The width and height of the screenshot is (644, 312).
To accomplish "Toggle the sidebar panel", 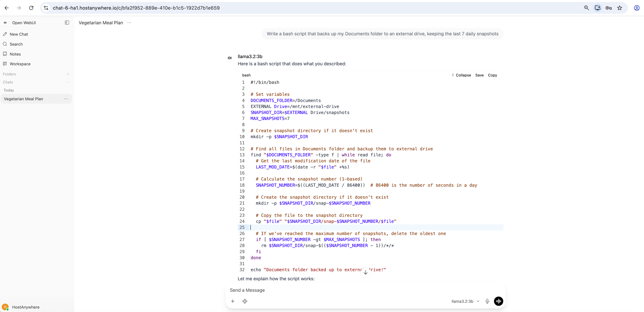I will tap(67, 23).
